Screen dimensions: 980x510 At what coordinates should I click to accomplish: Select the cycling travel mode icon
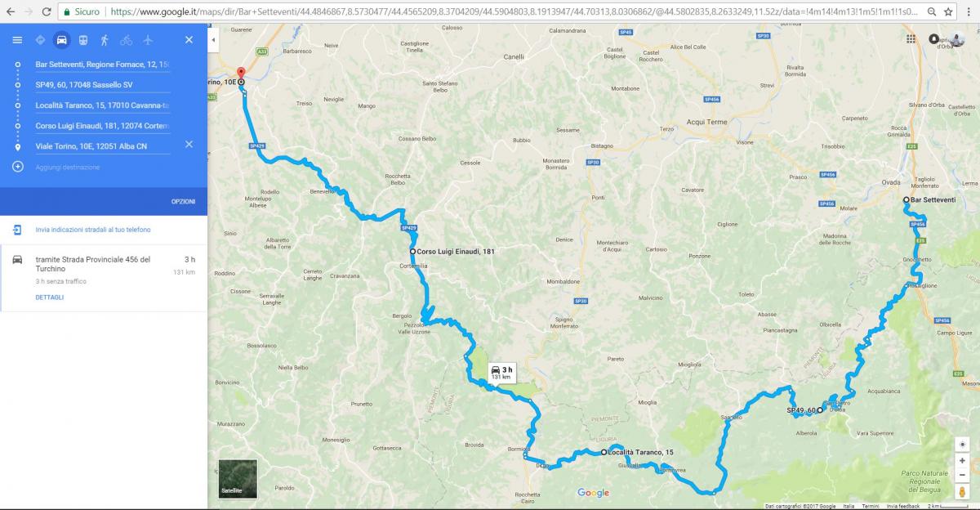pos(126,40)
